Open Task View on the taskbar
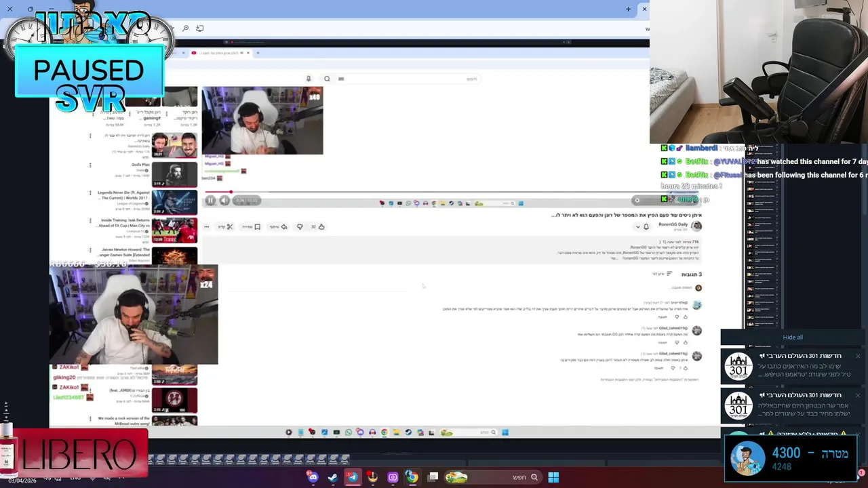Screen dimensions: 868x488 (433, 477)
